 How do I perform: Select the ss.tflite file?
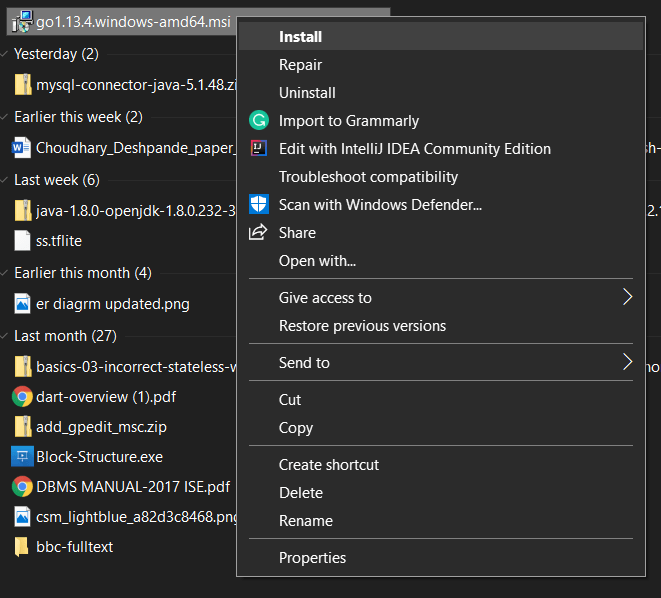coord(60,240)
